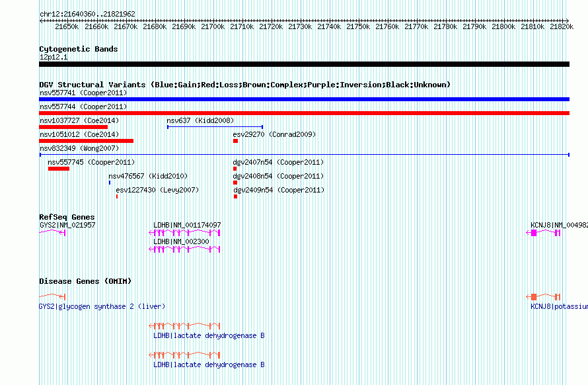Click the 21820k ruler tick label
The image size is (588, 385).
(562, 26)
